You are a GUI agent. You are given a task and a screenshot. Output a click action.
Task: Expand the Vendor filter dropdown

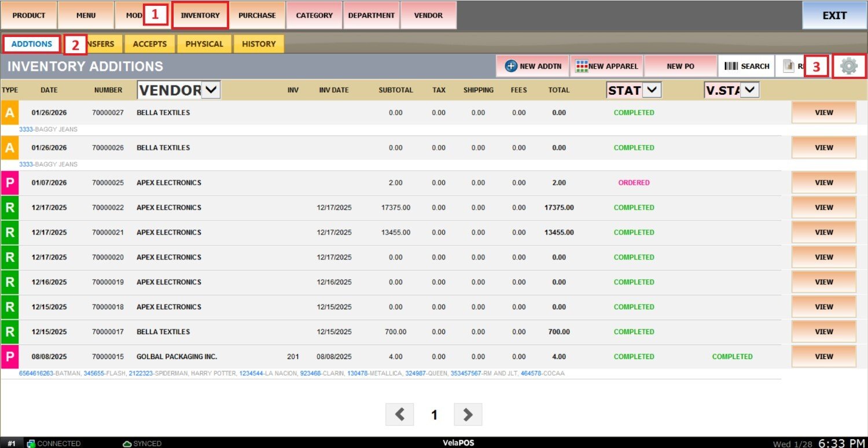[x=211, y=90]
